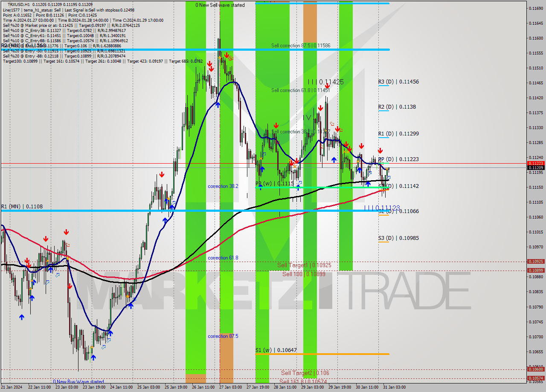The width and height of the screenshot is (546, 392).
Task: Click the '24 Jan 11:00' time axis label
Action: point(121,388)
